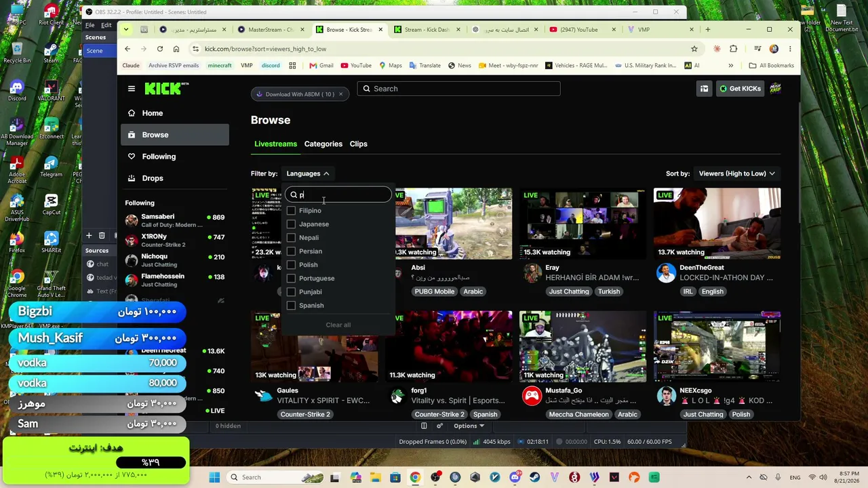The image size is (868, 488).
Task: Add a new OBS scene with plus icon
Action: pyautogui.click(x=89, y=236)
